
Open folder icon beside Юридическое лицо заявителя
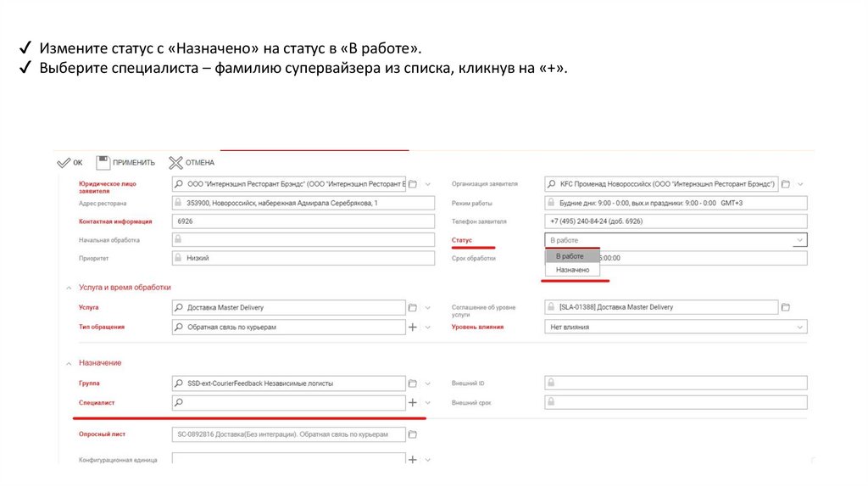point(413,184)
